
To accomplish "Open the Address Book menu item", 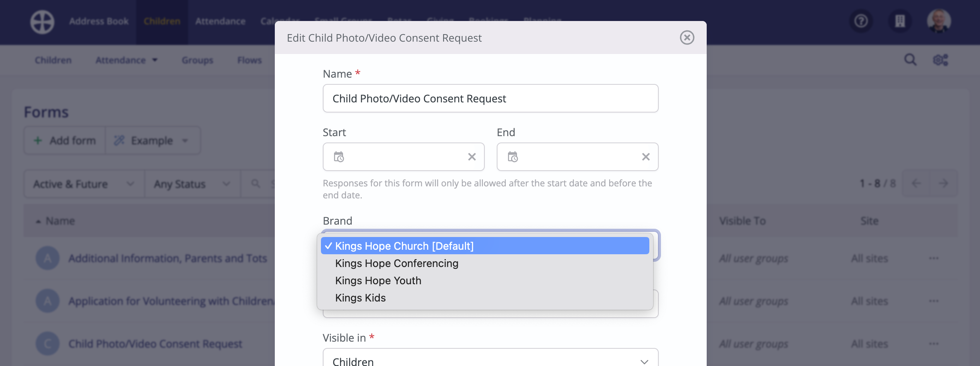I will 99,21.
